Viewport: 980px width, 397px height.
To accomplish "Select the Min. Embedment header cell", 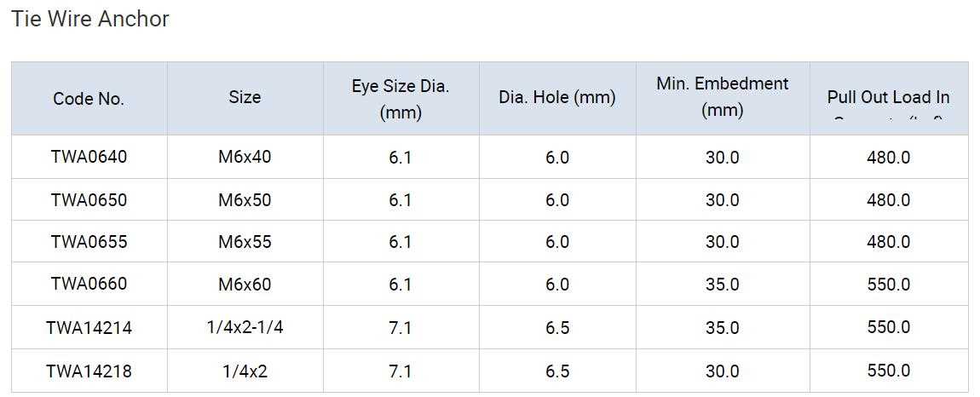I will [722, 96].
